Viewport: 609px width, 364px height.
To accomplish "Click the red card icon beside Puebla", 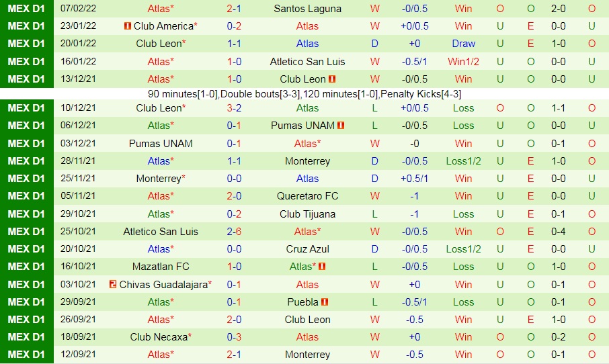I will tap(325, 302).
